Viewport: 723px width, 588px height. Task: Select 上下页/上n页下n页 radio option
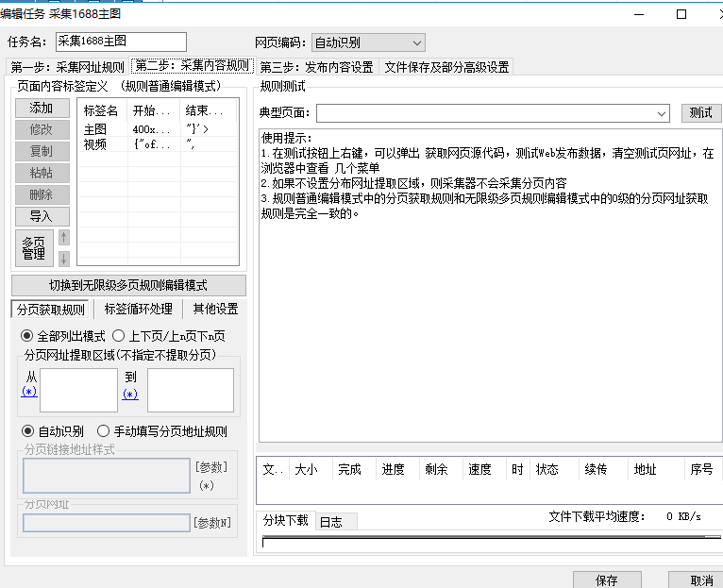pos(168,336)
